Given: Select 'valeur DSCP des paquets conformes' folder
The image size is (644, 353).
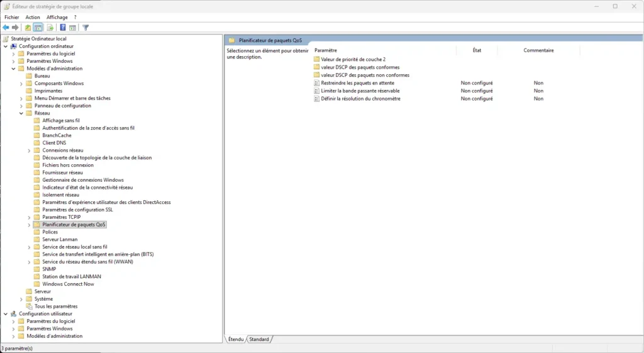Looking at the screenshot, I should (360, 67).
